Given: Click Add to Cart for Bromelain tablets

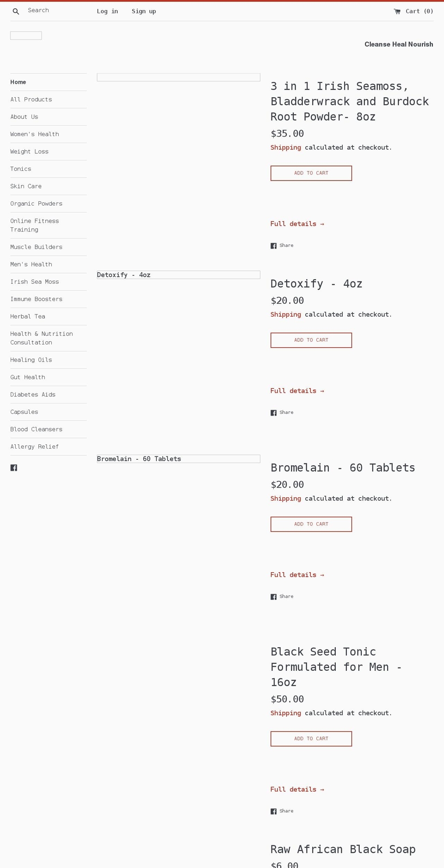Looking at the screenshot, I should click(x=311, y=524).
